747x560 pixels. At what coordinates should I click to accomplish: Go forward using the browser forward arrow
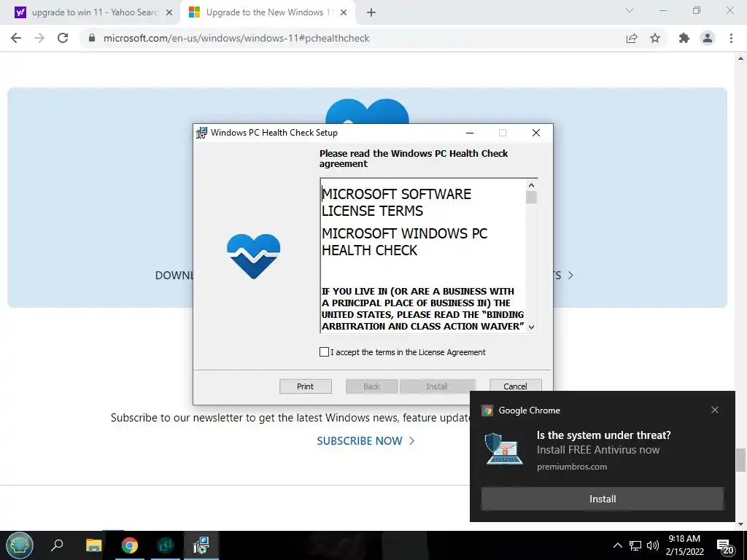[x=39, y=38]
